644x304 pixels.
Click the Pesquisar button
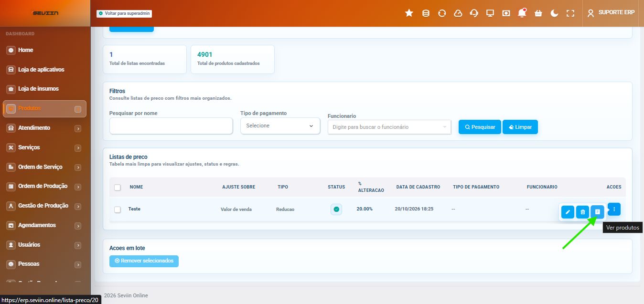pyautogui.click(x=480, y=127)
